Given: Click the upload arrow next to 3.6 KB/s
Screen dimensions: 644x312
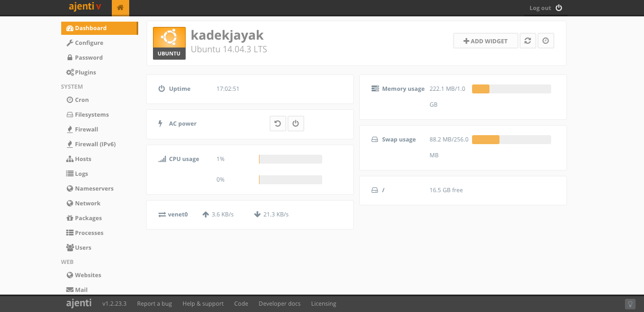Looking at the screenshot, I should [x=206, y=214].
